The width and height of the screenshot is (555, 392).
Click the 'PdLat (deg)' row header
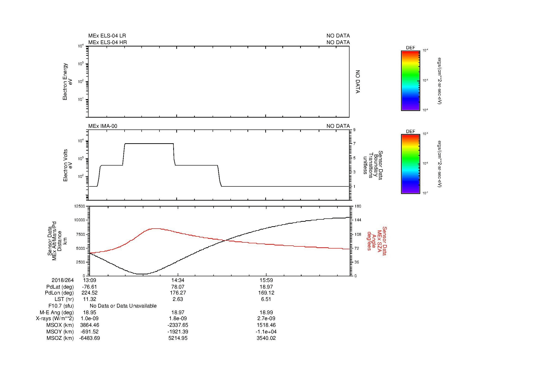(x=60, y=287)
